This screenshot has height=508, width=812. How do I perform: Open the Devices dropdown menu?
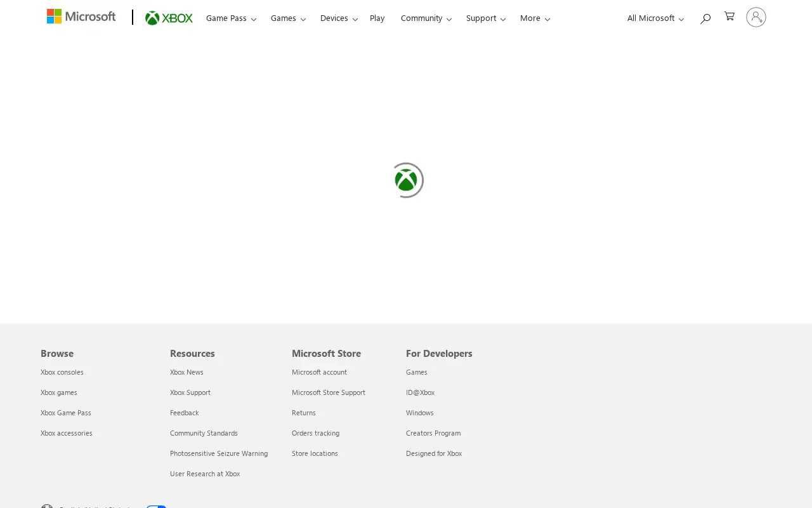339,18
